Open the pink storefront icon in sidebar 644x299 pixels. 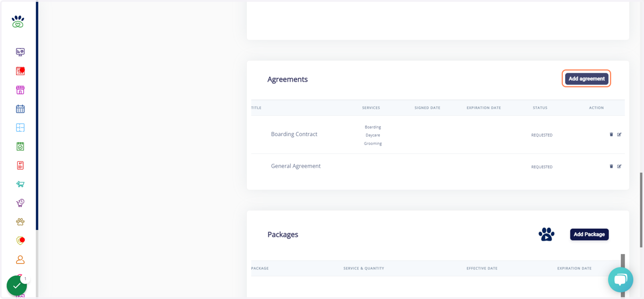point(20,90)
